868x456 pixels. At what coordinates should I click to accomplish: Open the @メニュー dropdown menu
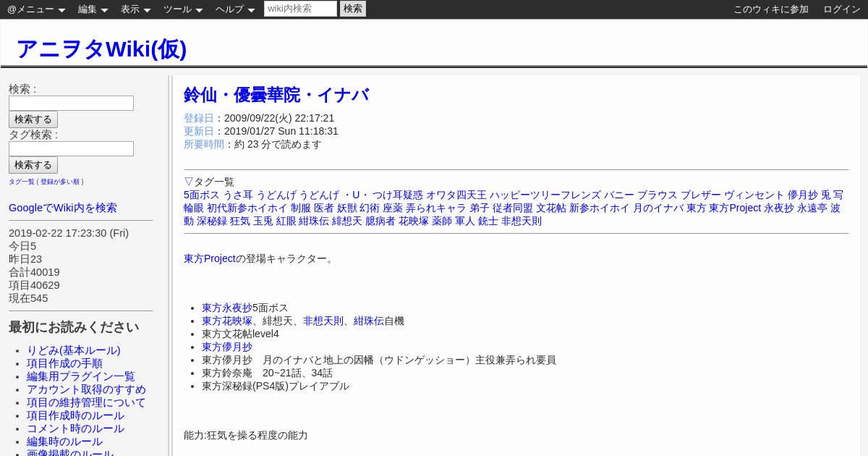point(36,9)
